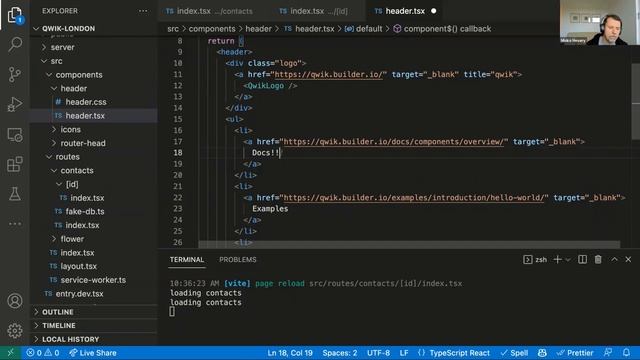This screenshot has height=360, width=640.
Task: Open the Copilot status icon
Action: 542,353
